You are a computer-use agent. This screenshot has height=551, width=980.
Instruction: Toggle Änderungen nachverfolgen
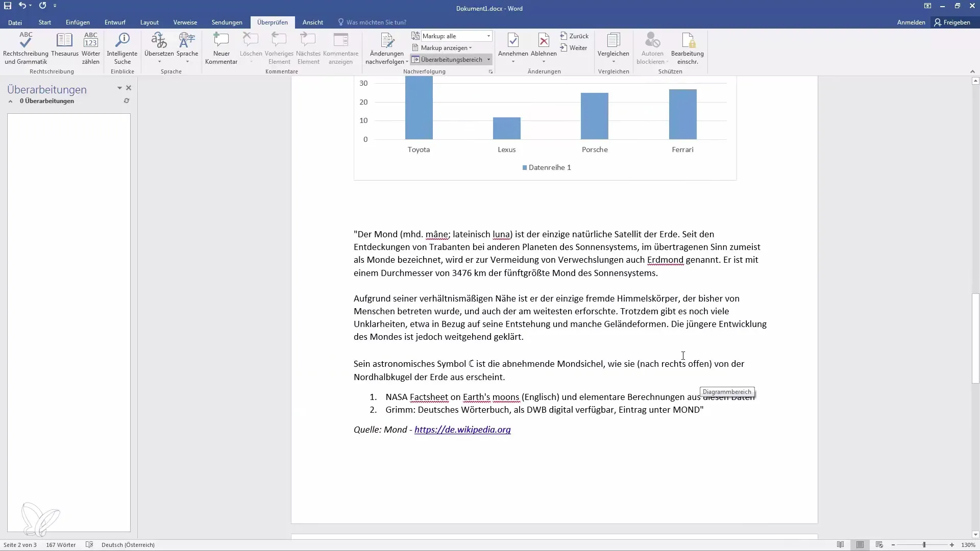(x=386, y=48)
